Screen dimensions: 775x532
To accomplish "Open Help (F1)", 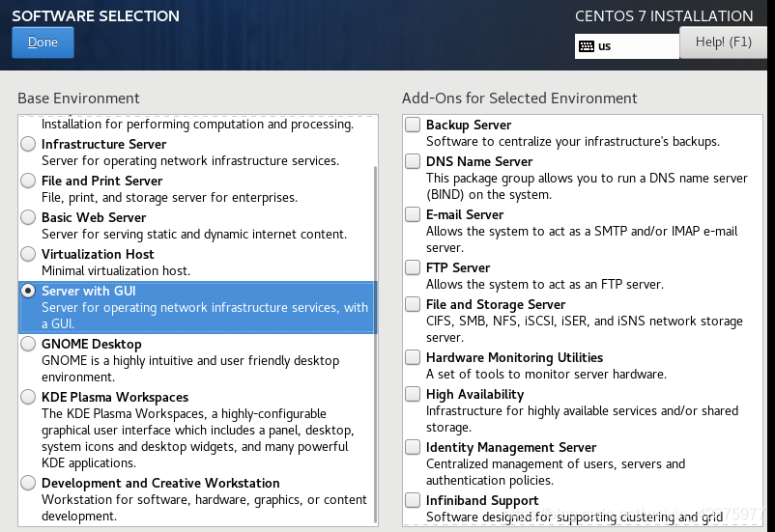I will pos(723,42).
